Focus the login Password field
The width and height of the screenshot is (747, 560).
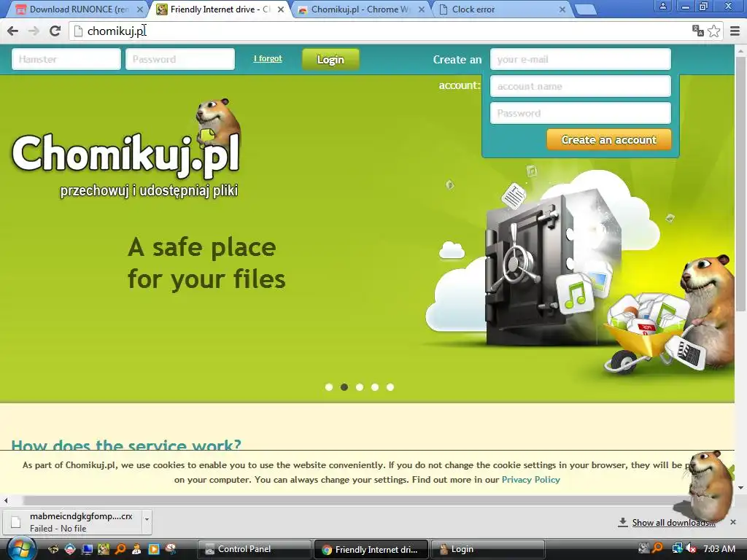point(180,59)
